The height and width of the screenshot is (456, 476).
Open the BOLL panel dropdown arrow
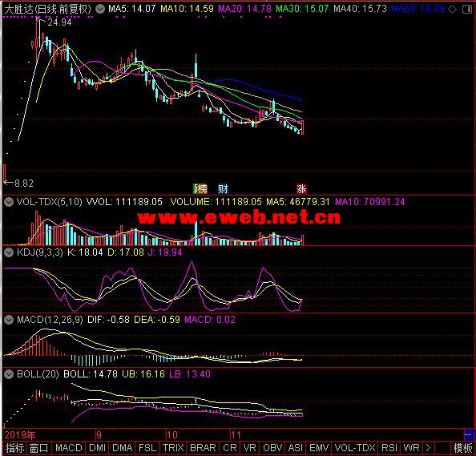coord(9,374)
